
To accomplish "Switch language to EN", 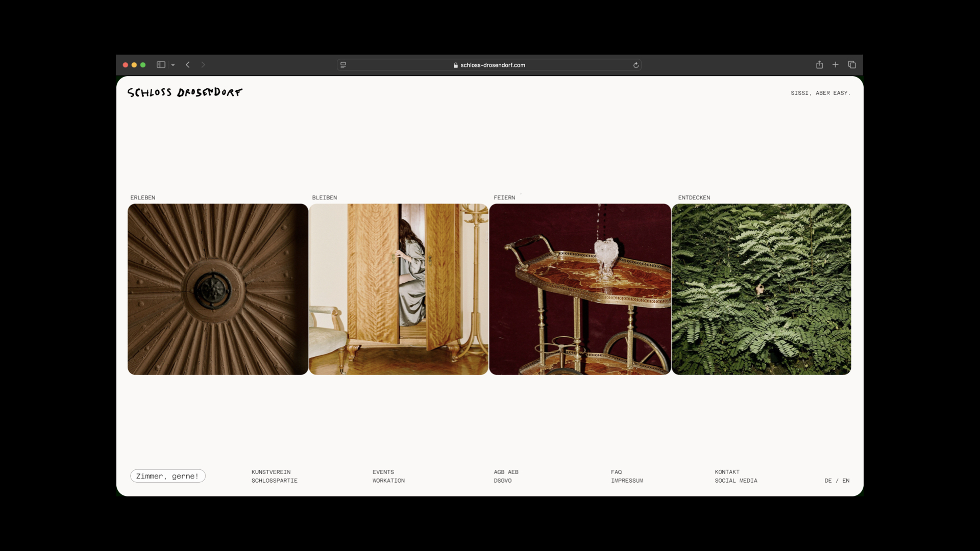I will 846,481.
